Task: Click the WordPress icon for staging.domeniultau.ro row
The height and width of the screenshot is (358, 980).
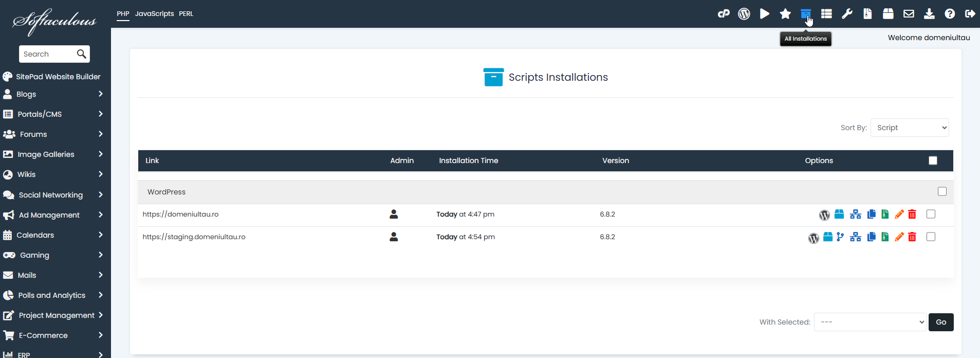Action: click(813, 238)
